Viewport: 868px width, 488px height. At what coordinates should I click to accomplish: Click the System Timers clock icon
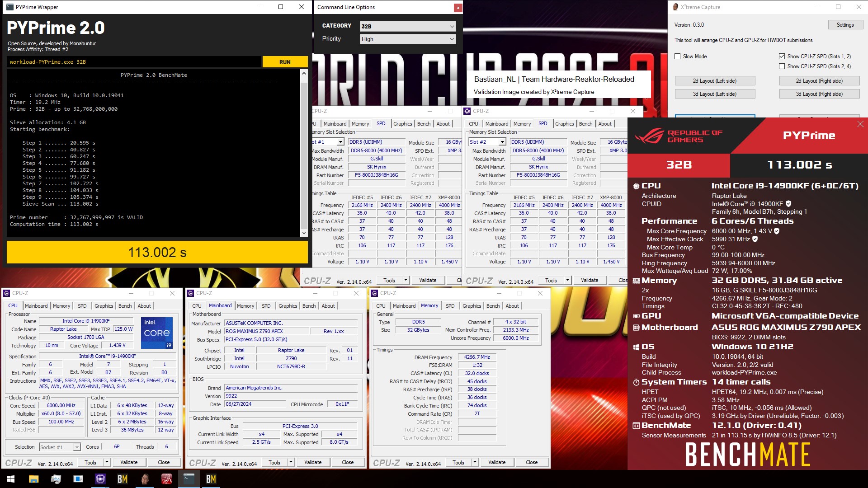click(x=636, y=382)
